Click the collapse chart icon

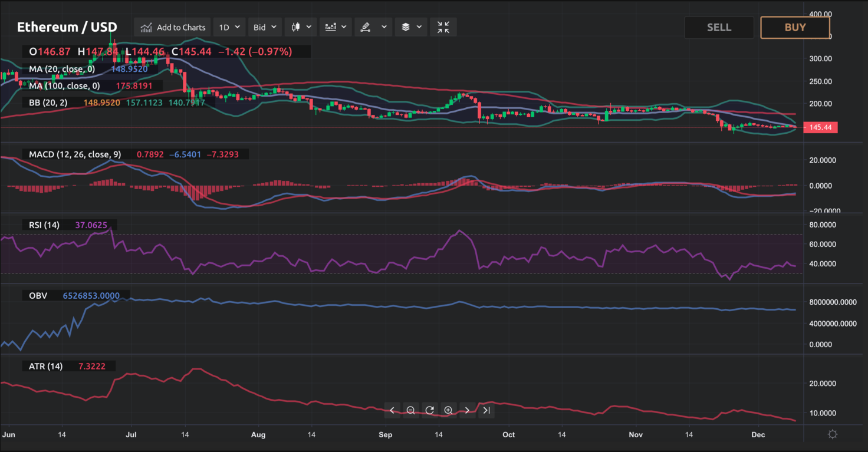pos(443,27)
